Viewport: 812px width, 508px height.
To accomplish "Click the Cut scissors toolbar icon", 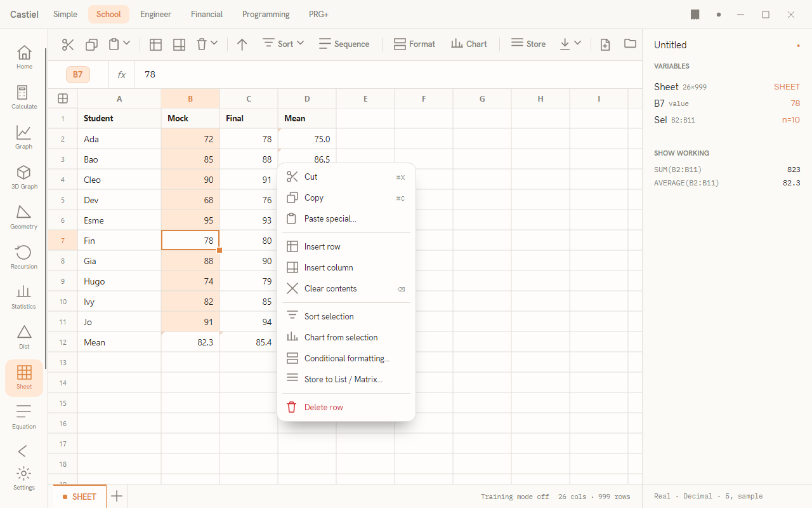I will tap(68, 44).
